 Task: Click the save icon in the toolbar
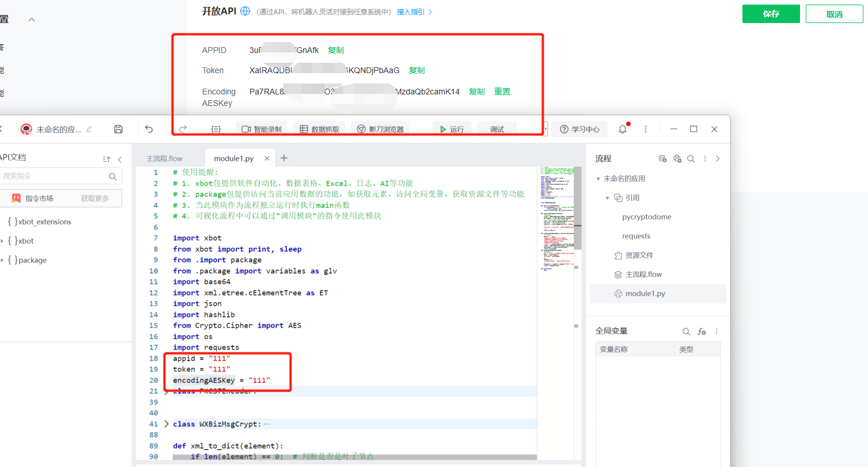tap(118, 129)
